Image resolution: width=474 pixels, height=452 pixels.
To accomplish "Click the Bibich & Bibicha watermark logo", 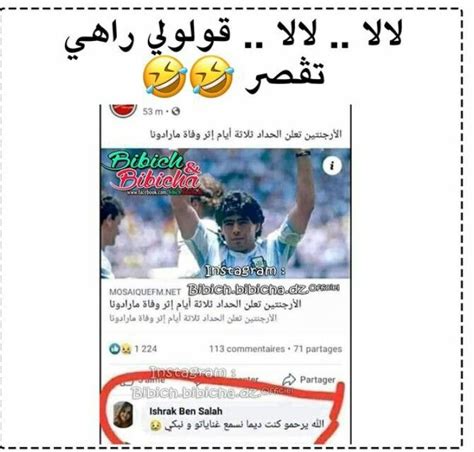I will (x=155, y=174).
